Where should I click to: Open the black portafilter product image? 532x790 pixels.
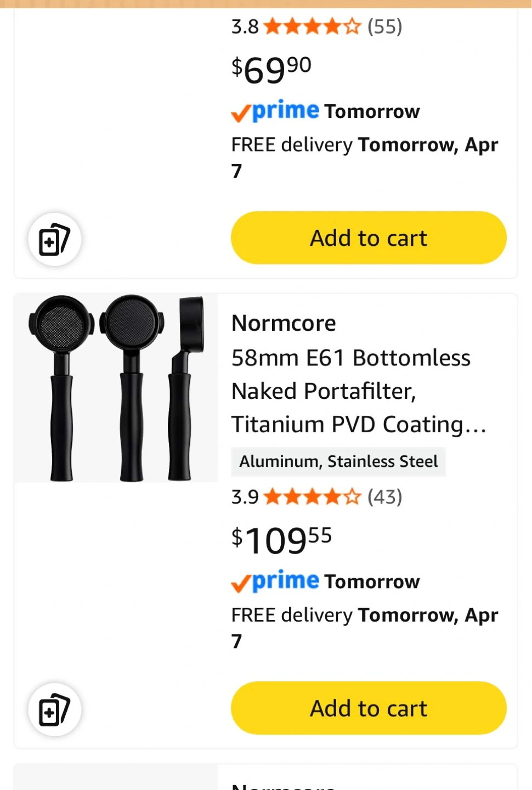click(x=116, y=388)
